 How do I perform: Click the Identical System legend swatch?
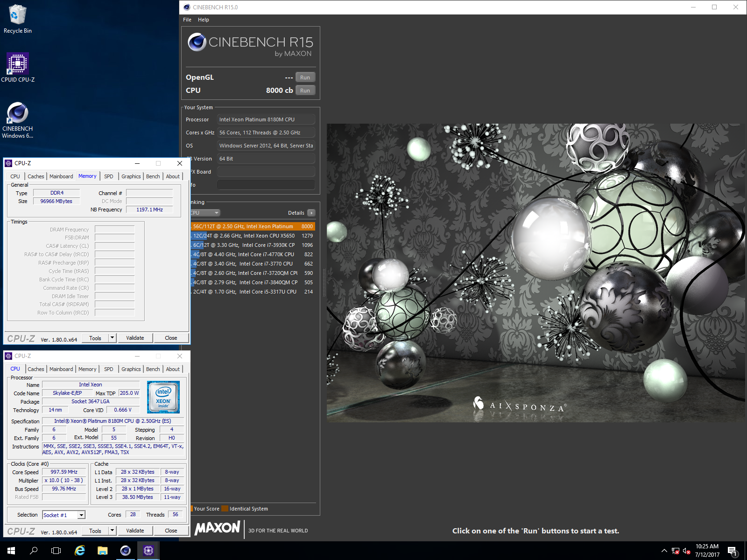(225, 509)
